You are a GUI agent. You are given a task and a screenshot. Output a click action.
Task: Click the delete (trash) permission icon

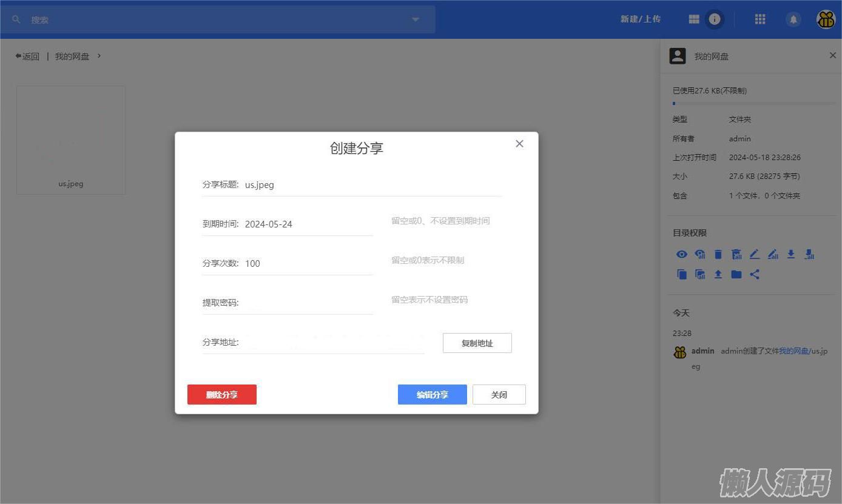tap(718, 255)
